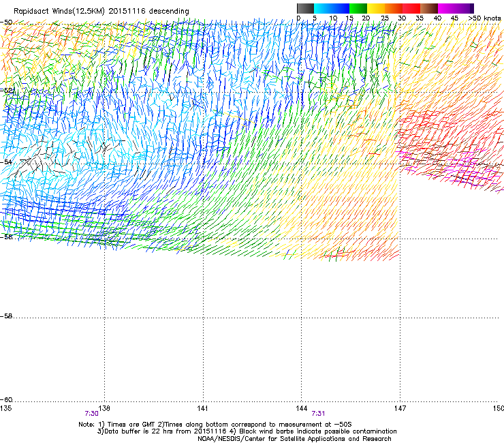Click the purple '7:30' swath time marker

click(92, 414)
